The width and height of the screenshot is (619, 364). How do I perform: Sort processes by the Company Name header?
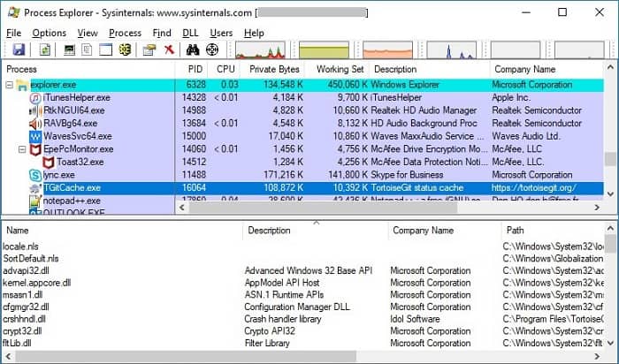point(546,70)
